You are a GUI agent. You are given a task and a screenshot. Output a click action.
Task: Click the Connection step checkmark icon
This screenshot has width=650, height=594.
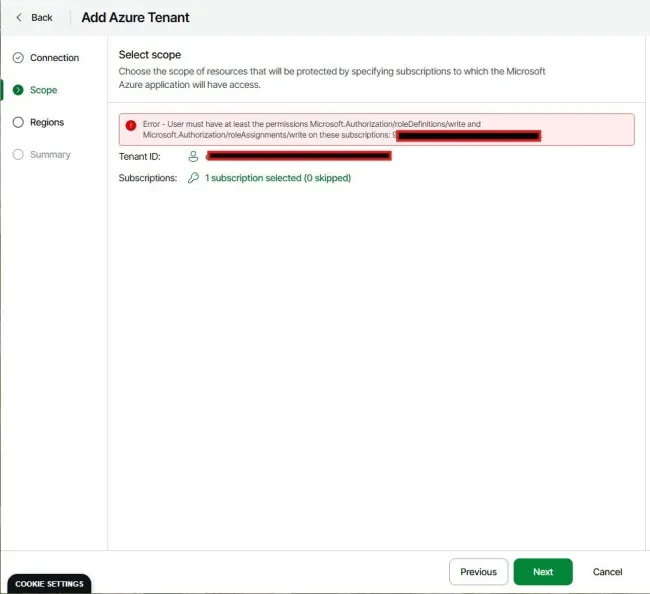pyautogui.click(x=18, y=58)
